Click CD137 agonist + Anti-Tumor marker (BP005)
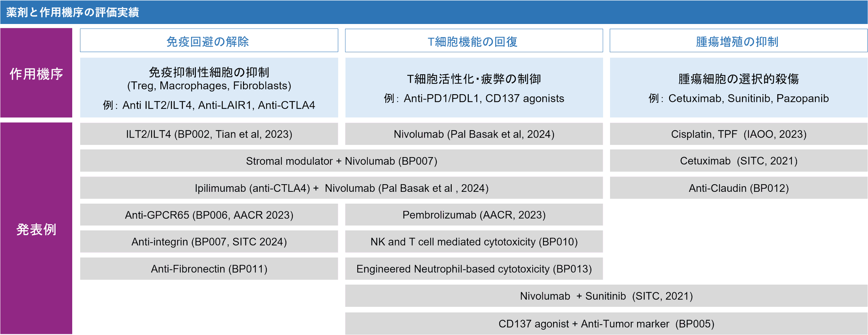This screenshot has width=868, height=335. (x=606, y=324)
